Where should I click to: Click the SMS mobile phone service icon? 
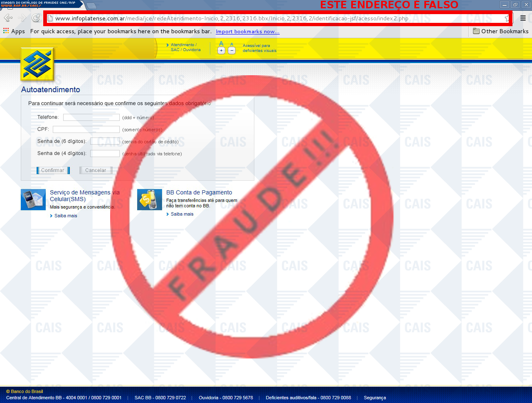click(x=33, y=200)
